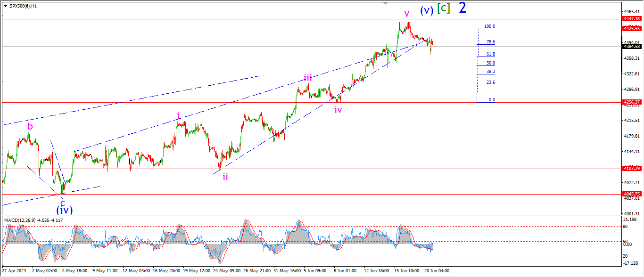644x277 pixels.
Task: Click the 26 May 21:00 time label
Action: (257, 271)
